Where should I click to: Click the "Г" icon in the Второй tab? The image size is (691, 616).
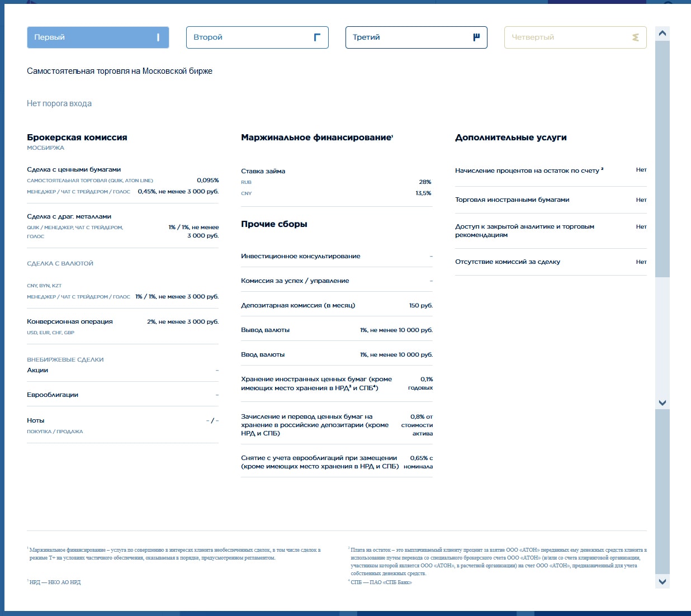[317, 37]
